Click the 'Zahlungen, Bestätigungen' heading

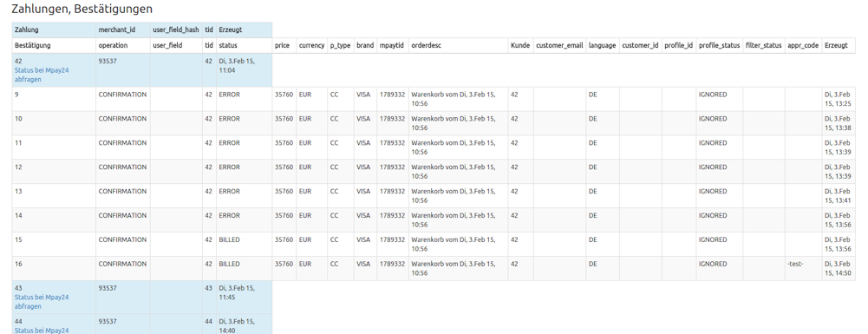click(x=82, y=10)
